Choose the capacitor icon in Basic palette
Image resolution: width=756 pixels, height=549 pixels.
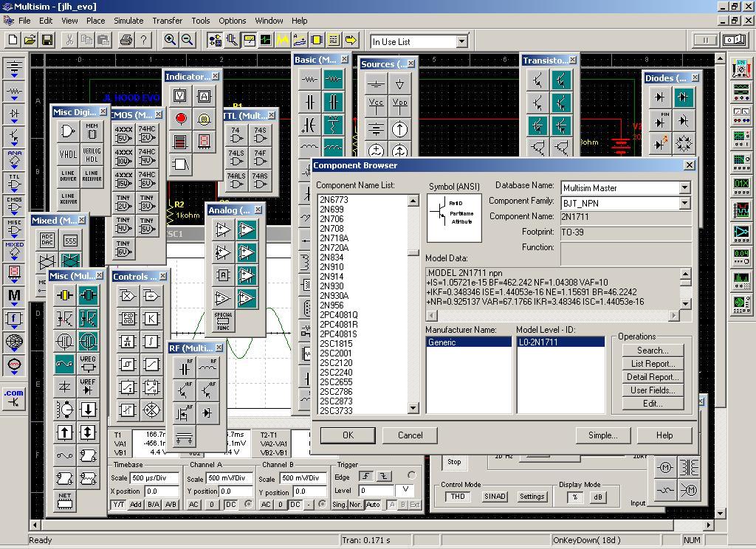pos(309,102)
